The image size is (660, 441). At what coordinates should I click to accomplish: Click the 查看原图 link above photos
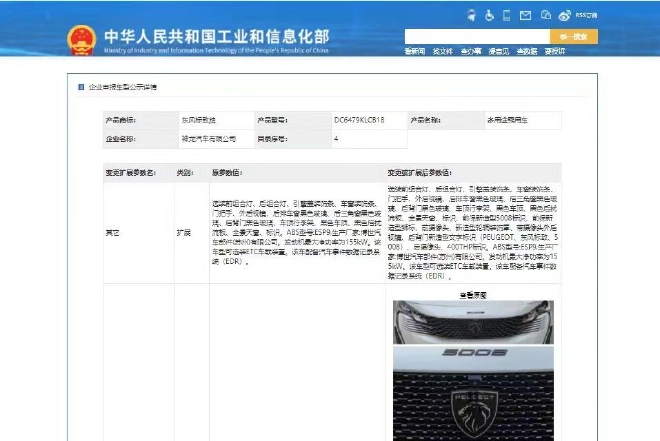click(x=473, y=295)
